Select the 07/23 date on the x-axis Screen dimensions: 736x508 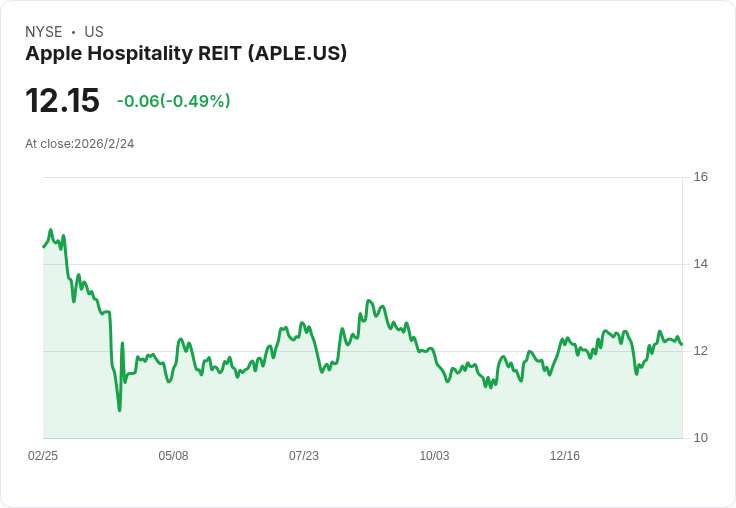click(x=304, y=456)
